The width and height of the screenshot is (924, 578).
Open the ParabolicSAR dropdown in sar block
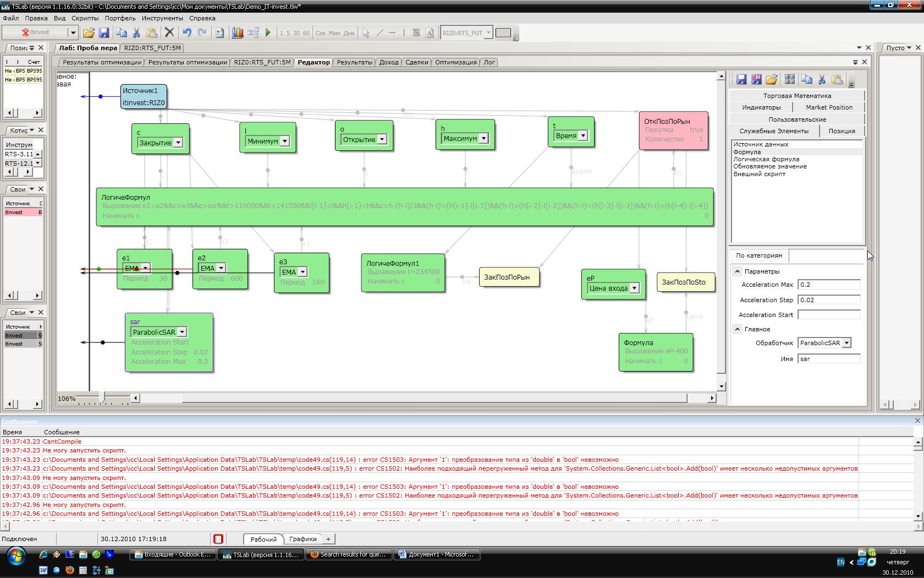(x=182, y=332)
